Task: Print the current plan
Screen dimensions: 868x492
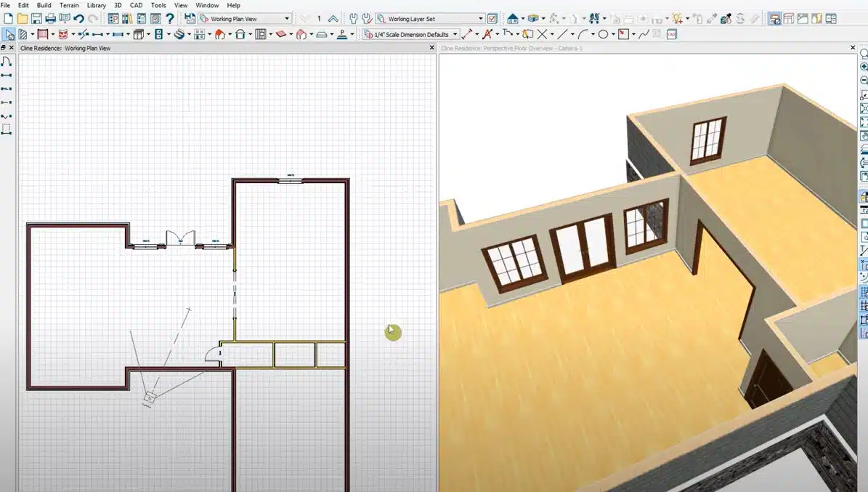Action: pos(49,18)
